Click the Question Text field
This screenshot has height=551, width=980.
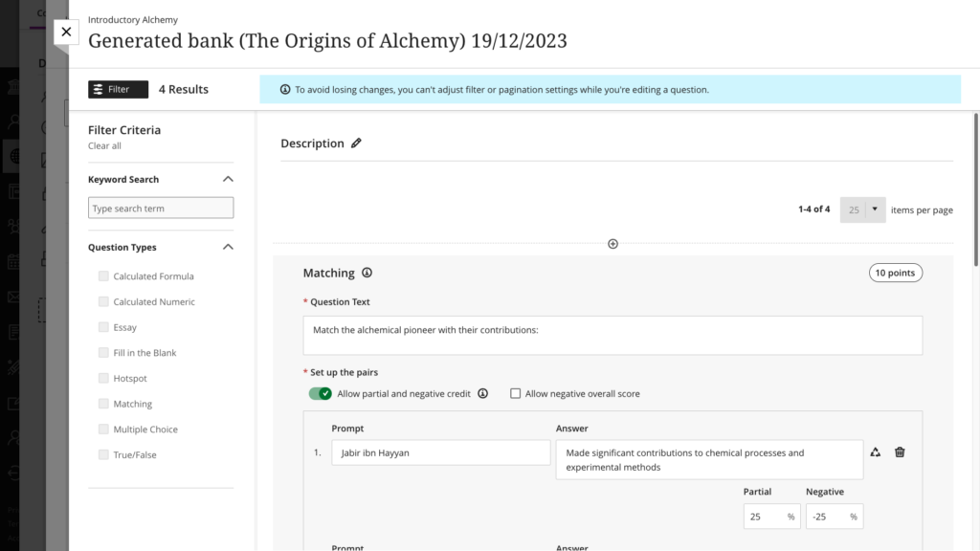[612, 336]
